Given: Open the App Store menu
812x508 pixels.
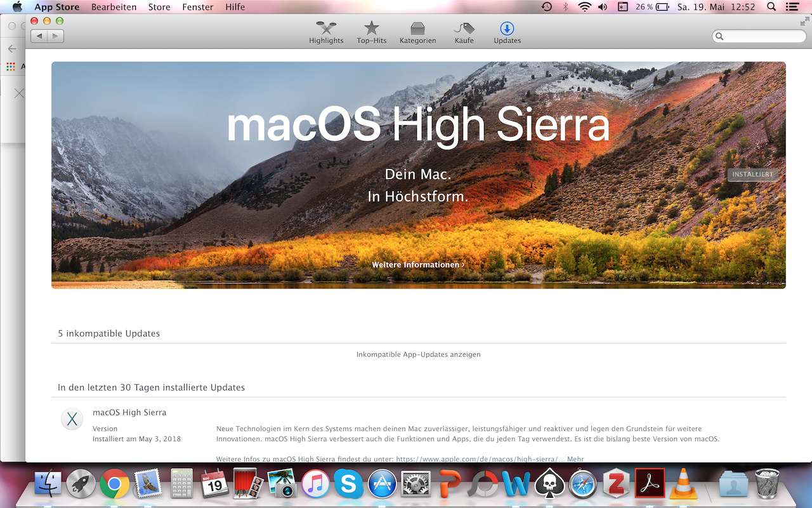Looking at the screenshot, I should click(56, 7).
